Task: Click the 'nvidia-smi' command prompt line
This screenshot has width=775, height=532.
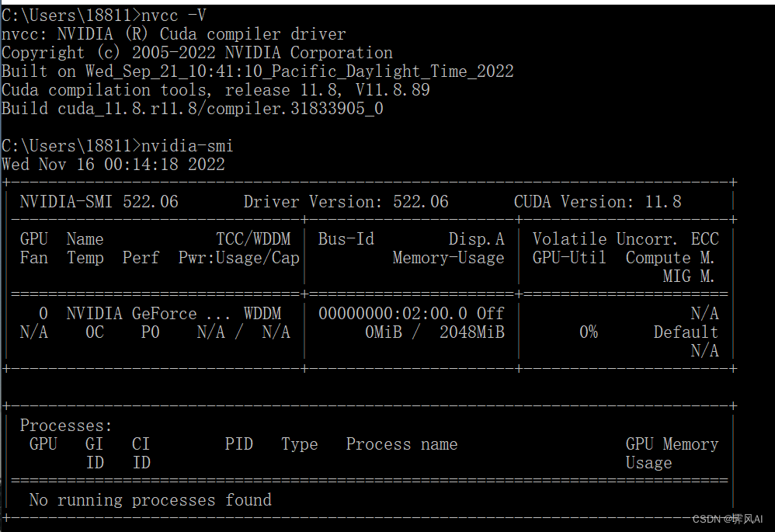Action: tap(117, 146)
